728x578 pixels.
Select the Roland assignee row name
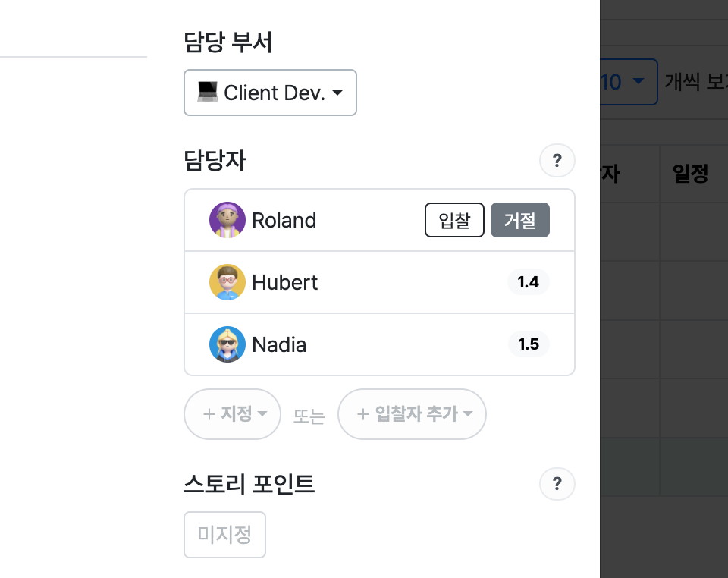pos(284,220)
